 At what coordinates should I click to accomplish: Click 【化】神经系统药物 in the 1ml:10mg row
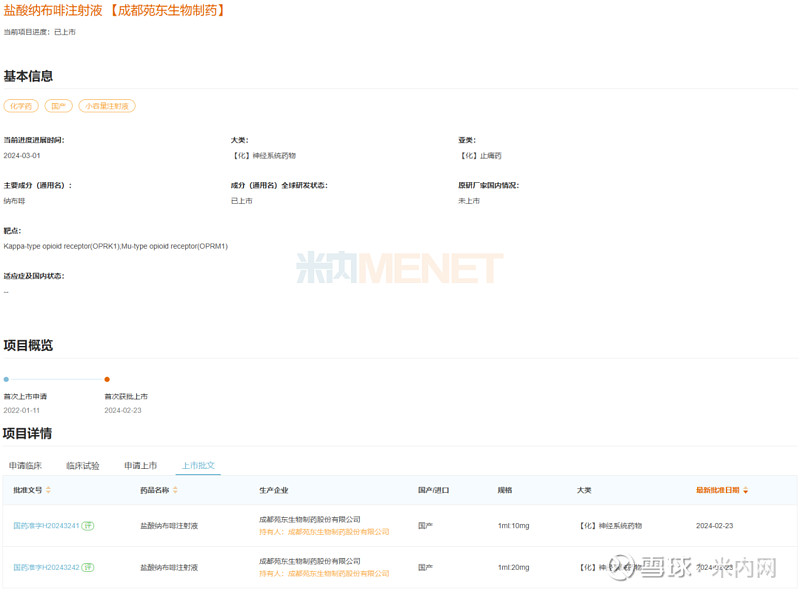(610, 526)
